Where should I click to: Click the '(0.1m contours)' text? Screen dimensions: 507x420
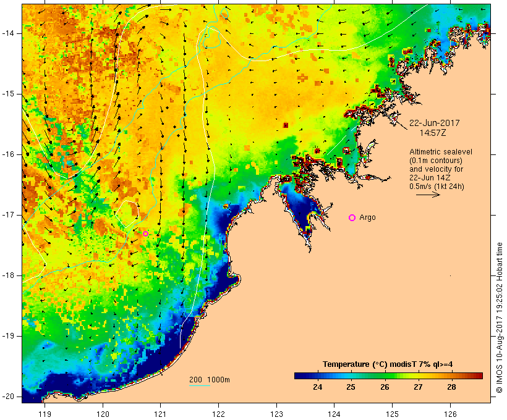436,161
